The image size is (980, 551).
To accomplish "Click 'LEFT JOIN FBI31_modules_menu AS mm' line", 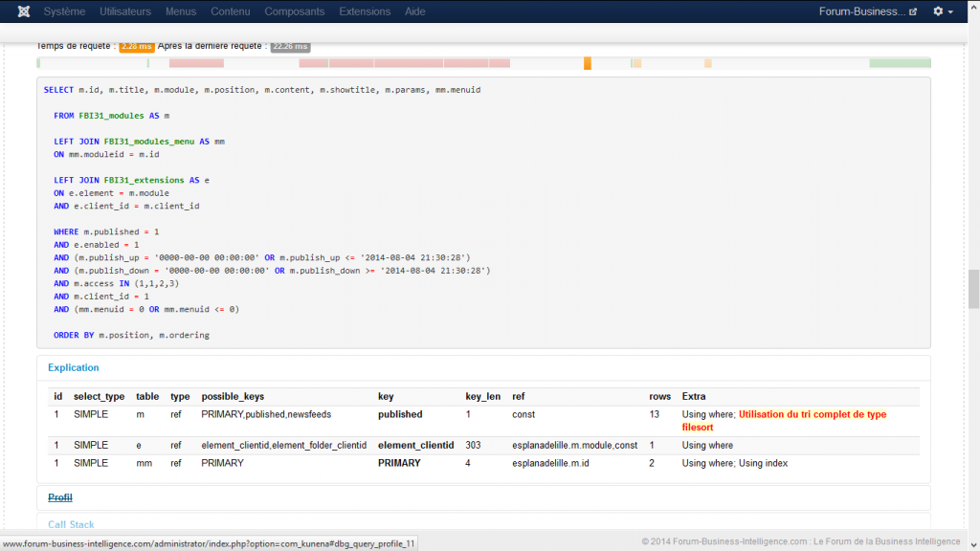I will point(139,142).
